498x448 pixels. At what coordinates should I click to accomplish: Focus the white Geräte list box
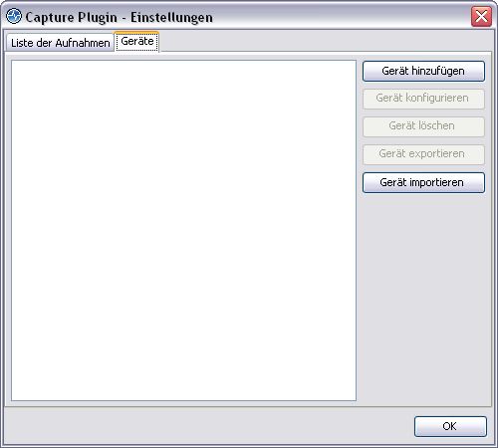click(183, 230)
